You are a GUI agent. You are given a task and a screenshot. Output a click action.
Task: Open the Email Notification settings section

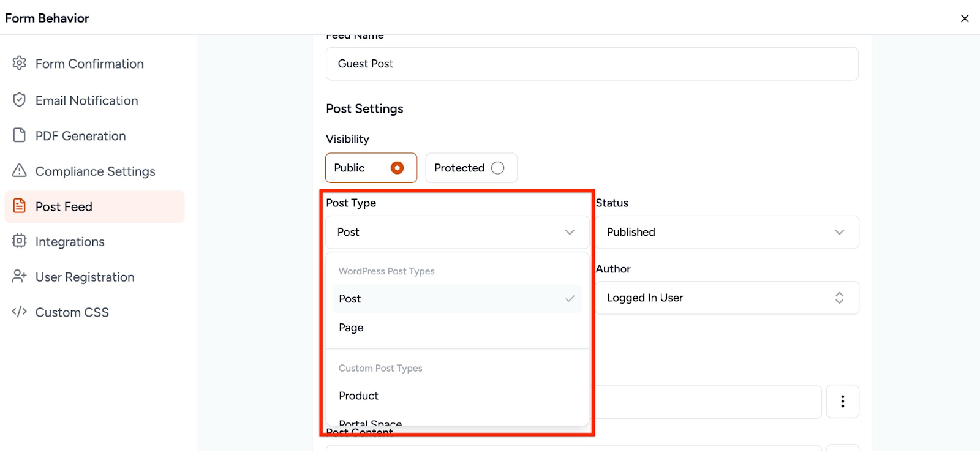pyautogui.click(x=86, y=100)
